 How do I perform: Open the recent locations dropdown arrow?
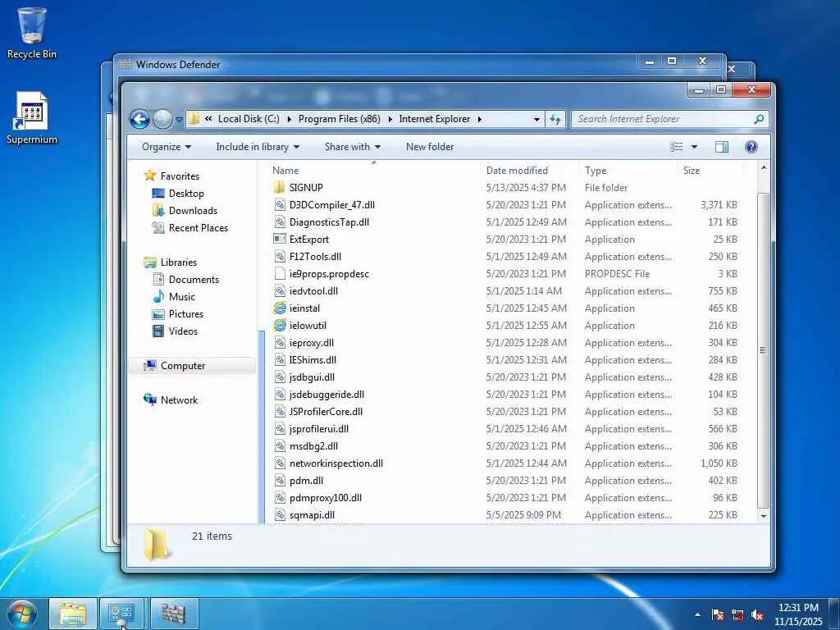point(180,120)
